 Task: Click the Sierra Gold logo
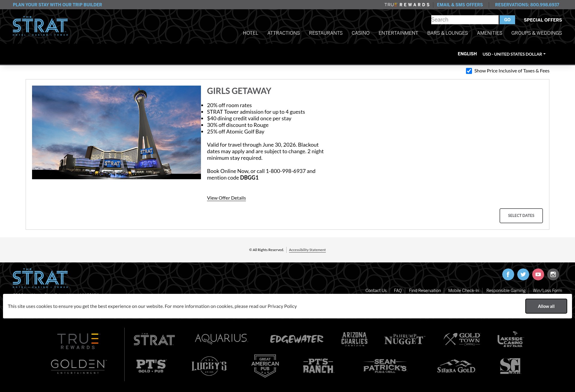pyautogui.click(x=456, y=366)
